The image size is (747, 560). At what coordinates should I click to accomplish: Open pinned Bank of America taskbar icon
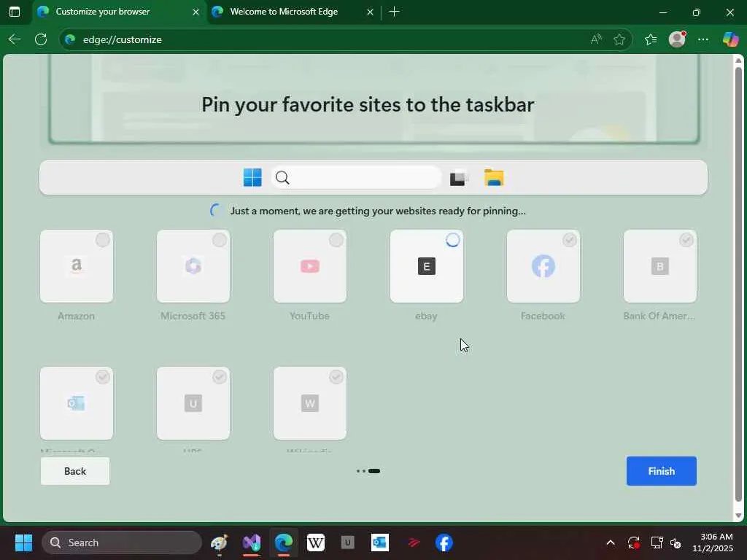(413, 542)
